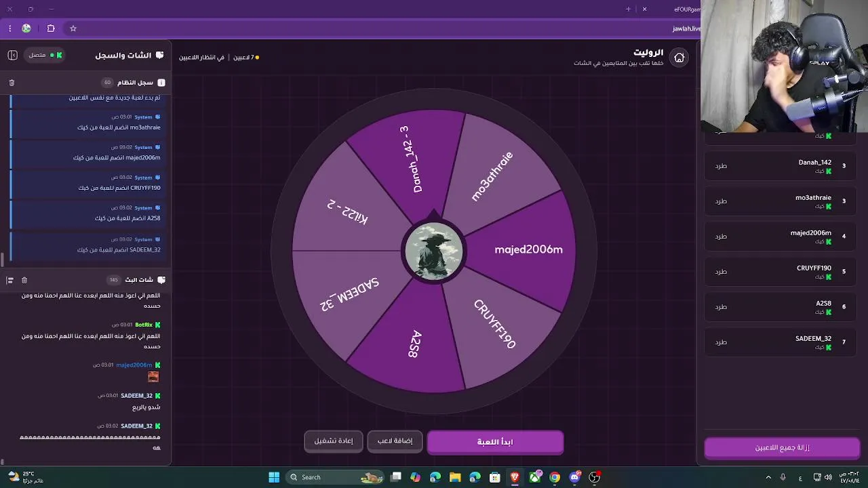Click the mo3athraie wheel segment

[x=492, y=176]
